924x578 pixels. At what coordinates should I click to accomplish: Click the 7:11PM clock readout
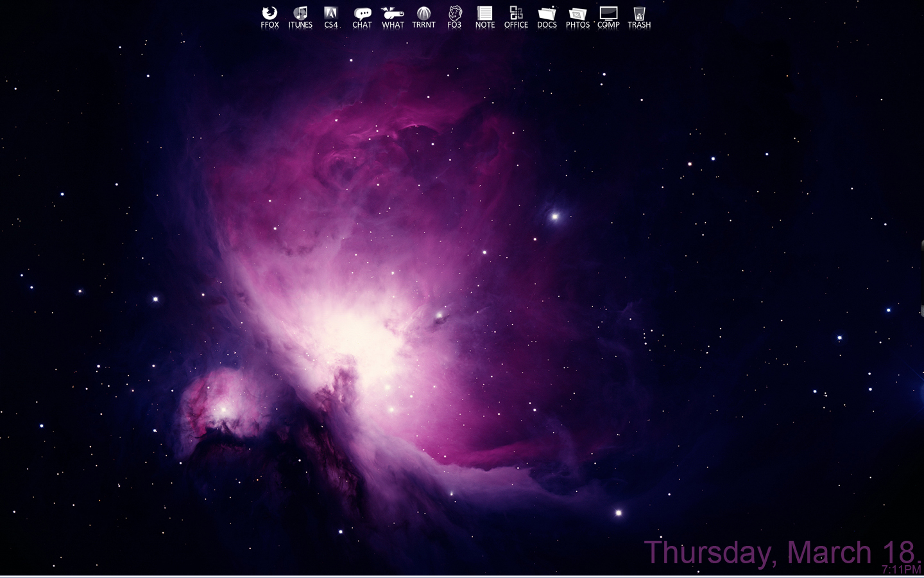coord(901,568)
